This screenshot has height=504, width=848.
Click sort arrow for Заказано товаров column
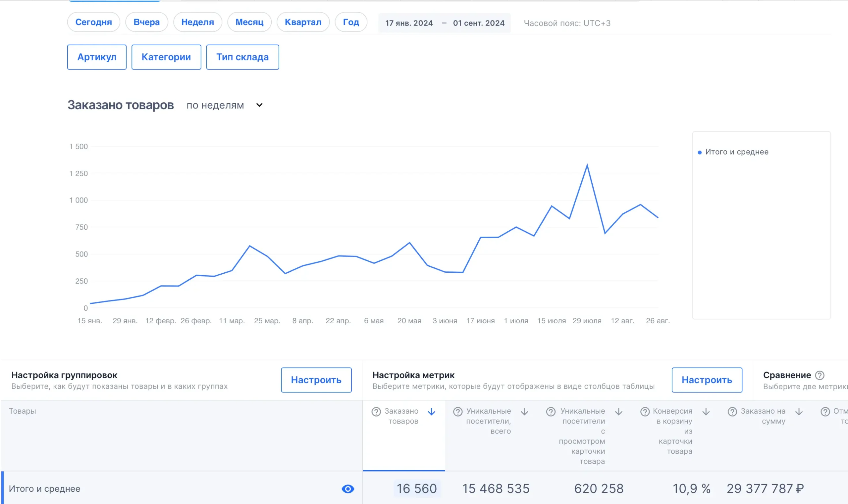pyautogui.click(x=431, y=412)
